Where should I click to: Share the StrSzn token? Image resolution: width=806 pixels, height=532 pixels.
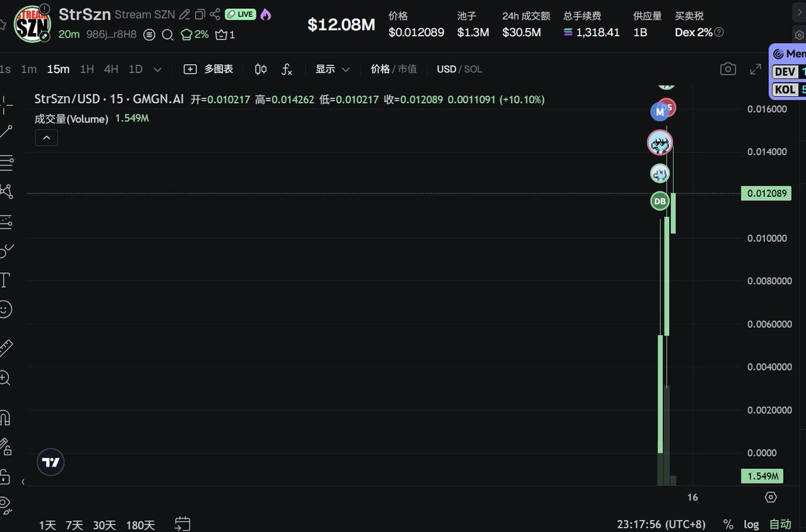click(x=215, y=14)
